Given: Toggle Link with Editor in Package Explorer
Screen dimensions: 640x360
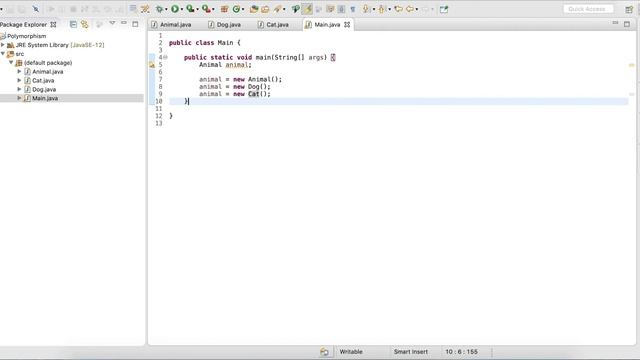Looking at the screenshot, I should coord(84,24).
